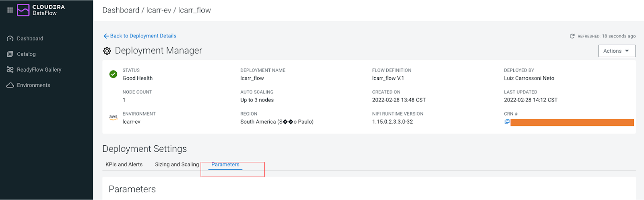Click the orange redacted CRN value

pos(572,122)
